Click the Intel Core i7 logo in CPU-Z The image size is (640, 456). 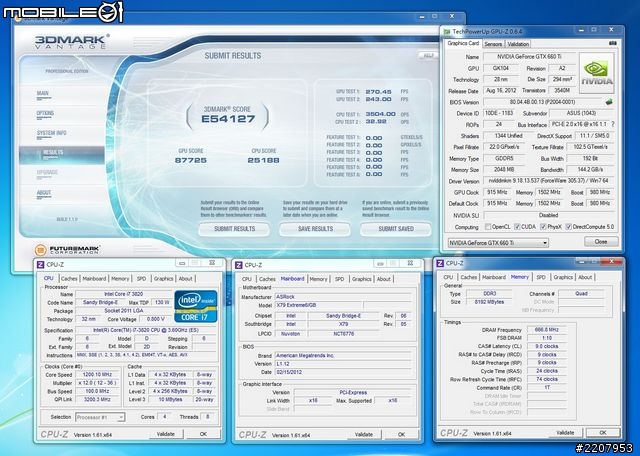(x=196, y=306)
